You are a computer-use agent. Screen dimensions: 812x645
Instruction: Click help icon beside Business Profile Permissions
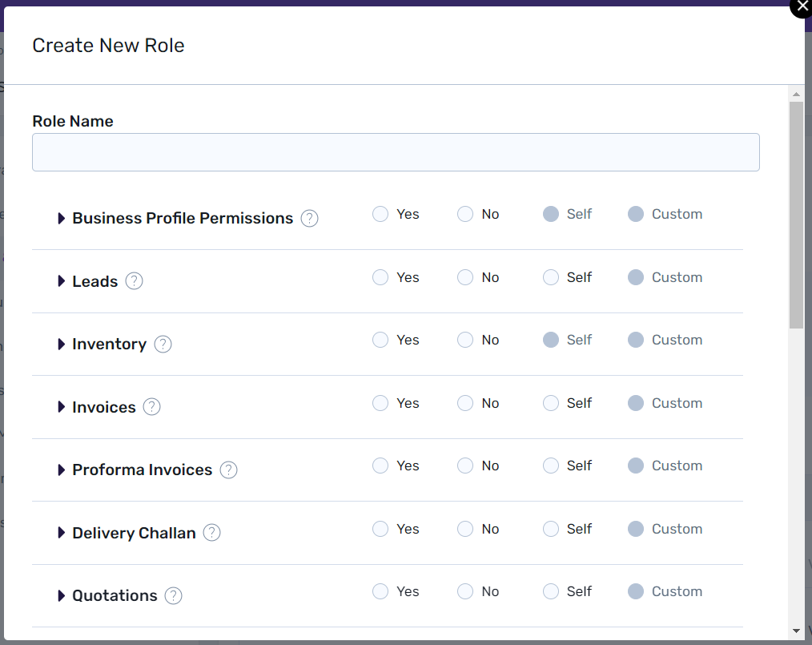(x=310, y=219)
